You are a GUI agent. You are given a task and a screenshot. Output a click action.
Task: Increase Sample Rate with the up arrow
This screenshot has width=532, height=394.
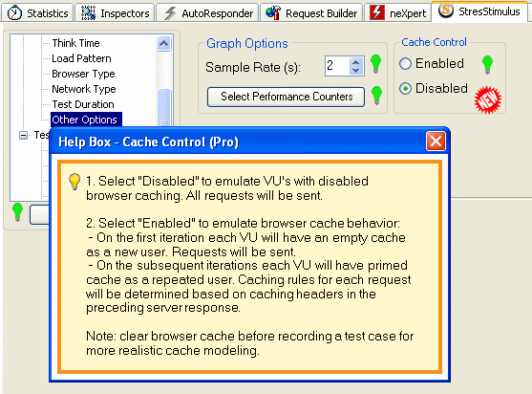coord(355,62)
